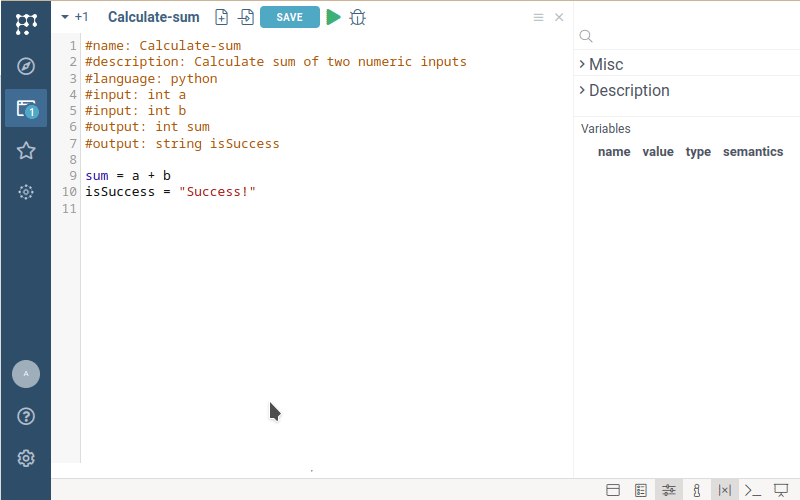Open the hamburger menu in the editor header
This screenshot has width=800, height=500.
coord(538,17)
